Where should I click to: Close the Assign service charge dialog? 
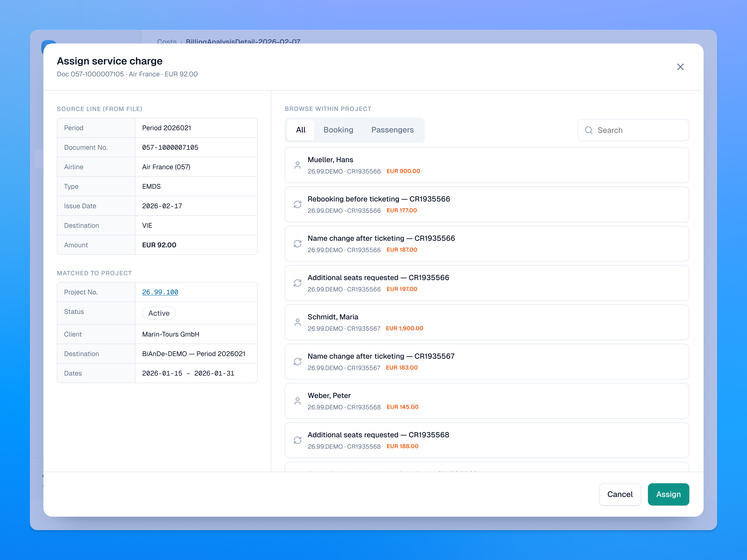coord(680,67)
